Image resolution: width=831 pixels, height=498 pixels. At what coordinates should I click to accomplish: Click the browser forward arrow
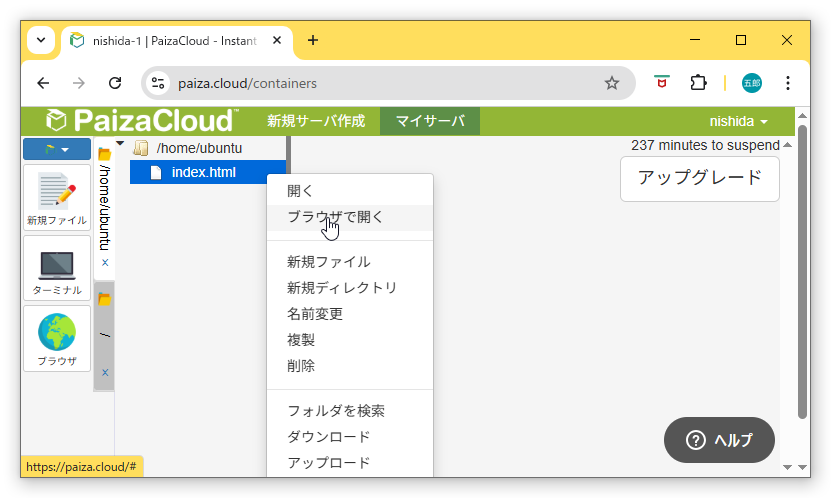point(78,83)
